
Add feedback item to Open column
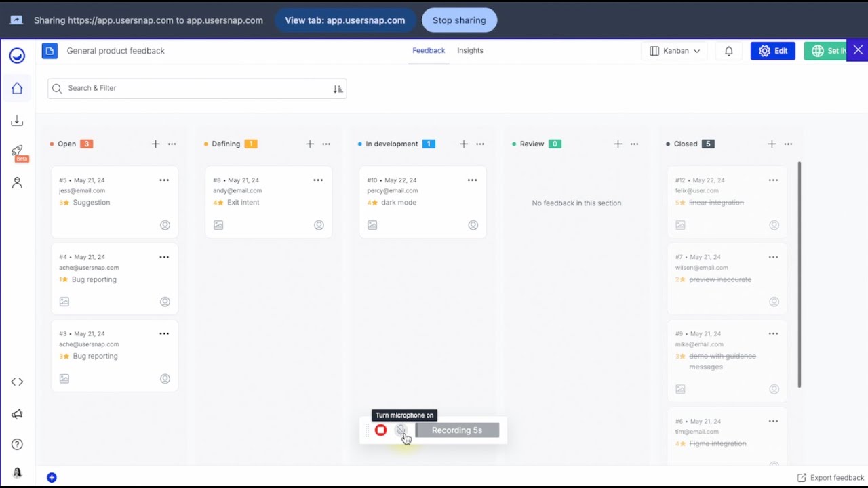point(155,144)
